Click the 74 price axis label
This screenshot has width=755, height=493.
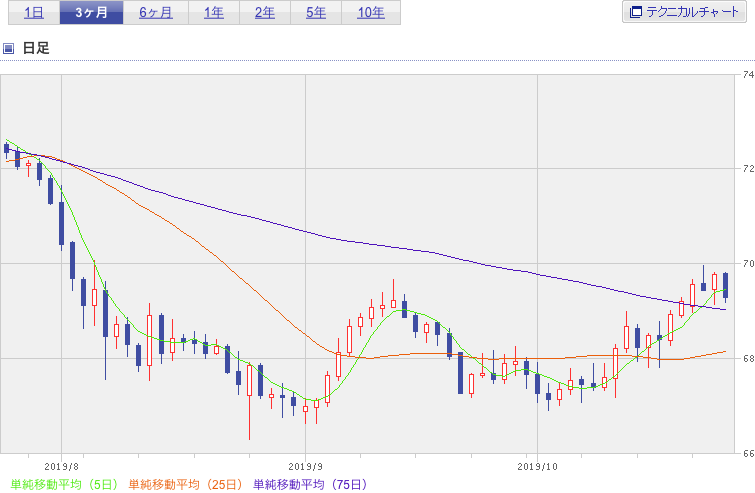coord(748,75)
